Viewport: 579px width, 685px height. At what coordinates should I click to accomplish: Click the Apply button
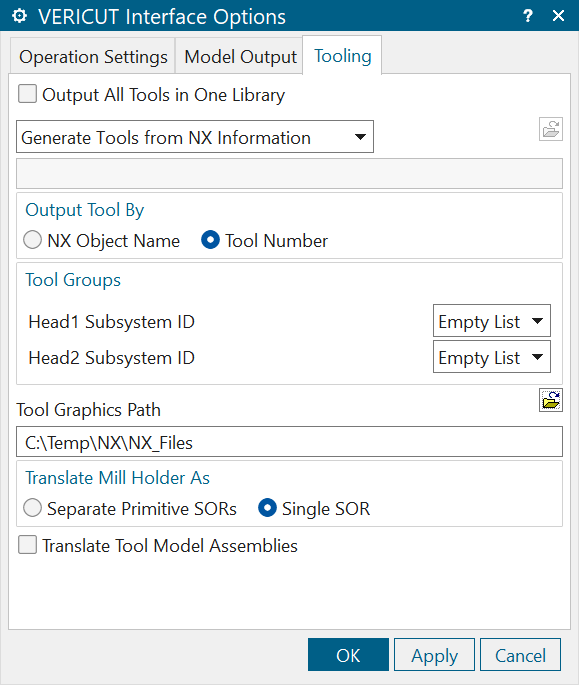(x=434, y=654)
